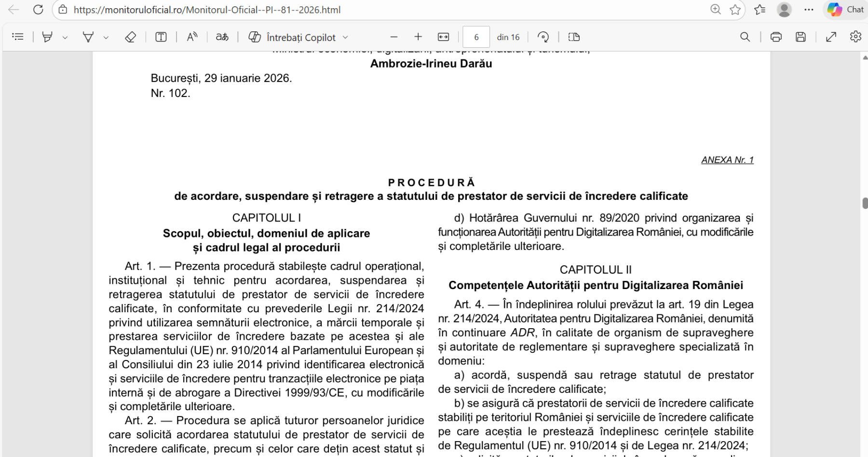Open the translate document tool
This screenshot has width=868, height=457.
tap(221, 36)
